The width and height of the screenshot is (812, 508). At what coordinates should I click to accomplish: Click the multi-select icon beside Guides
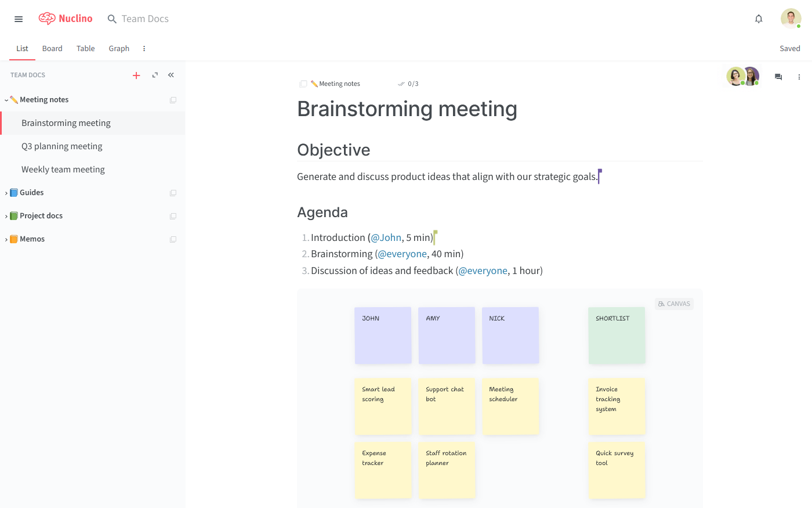point(173,193)
